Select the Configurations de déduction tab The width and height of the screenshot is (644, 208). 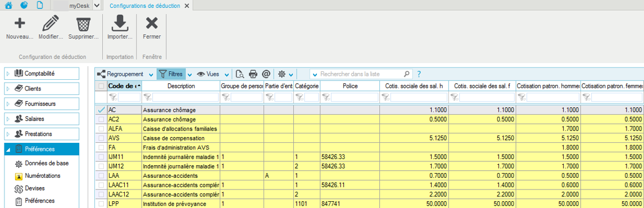pos(144,6)
